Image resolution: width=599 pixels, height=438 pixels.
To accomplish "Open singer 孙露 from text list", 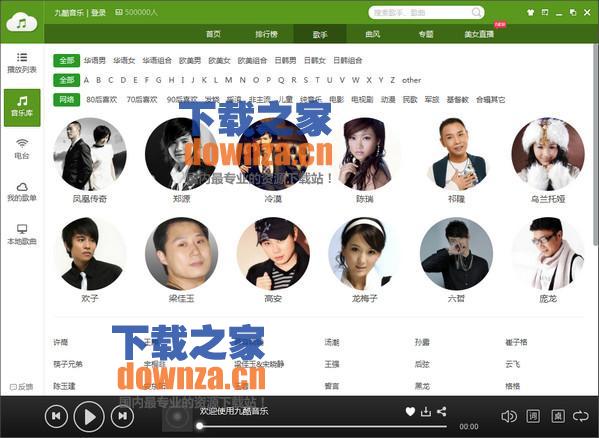I will (x=423, y=342).
